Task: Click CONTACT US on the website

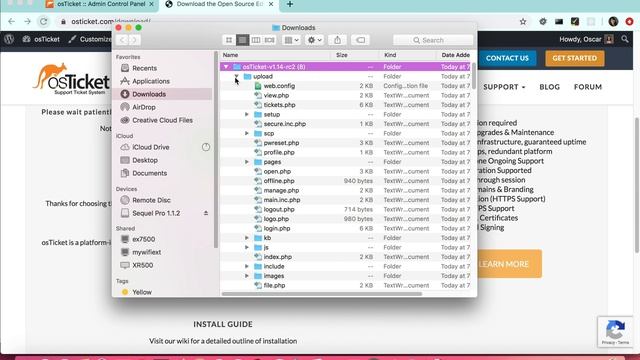Action: pyautogui.click(x=507, y=58)
